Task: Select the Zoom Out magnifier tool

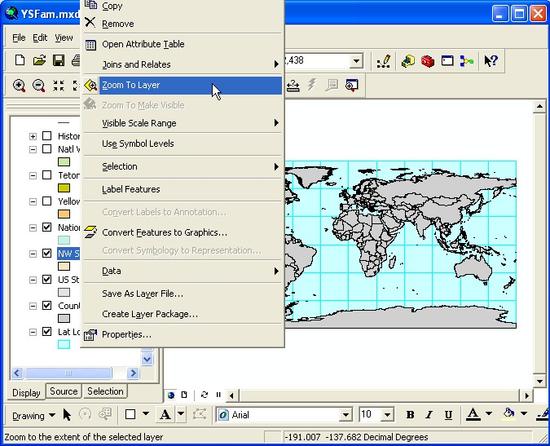Action: pyautogui.click(x=39, y=85)
